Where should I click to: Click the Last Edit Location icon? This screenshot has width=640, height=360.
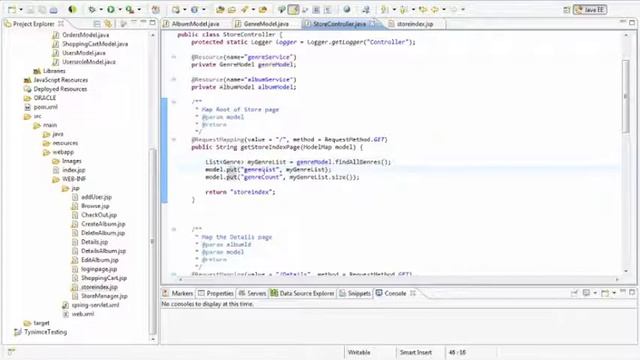click(423, 9)
